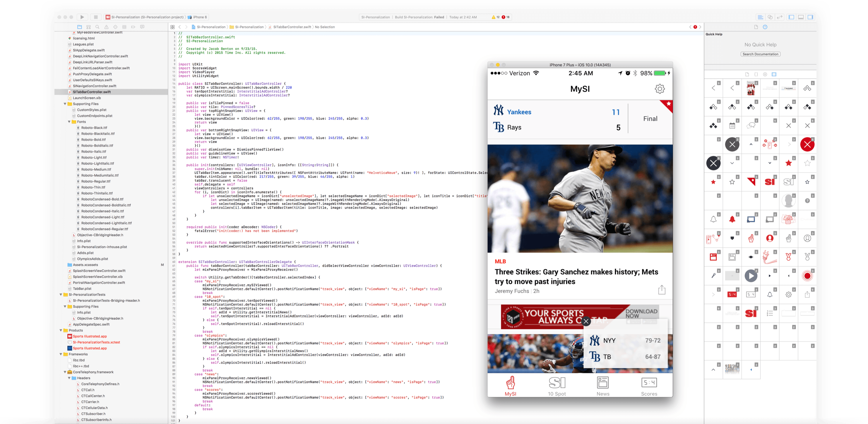
Task: Click Search Documentation button
Action: tap(761, 54)
